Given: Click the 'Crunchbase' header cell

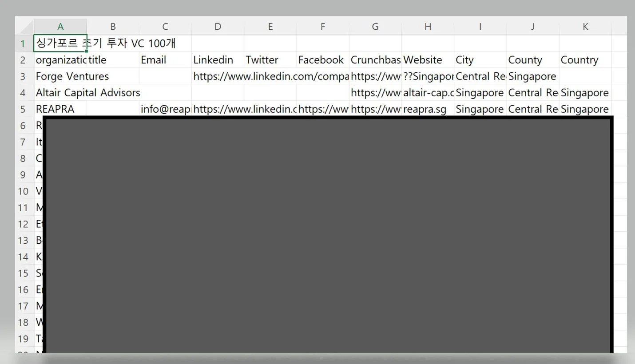Looking at the screenshot, I should (375, 59).
